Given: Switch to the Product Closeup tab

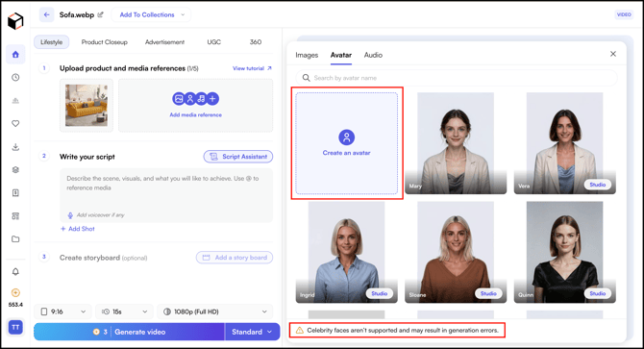Looking at the screenshot, I should (x=105, y=42).
